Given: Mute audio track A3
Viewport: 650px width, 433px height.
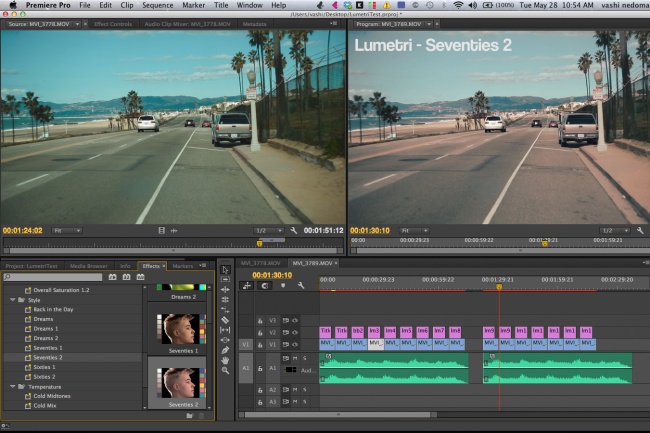Looking at the screenshot, I should [x=295, y=402].
